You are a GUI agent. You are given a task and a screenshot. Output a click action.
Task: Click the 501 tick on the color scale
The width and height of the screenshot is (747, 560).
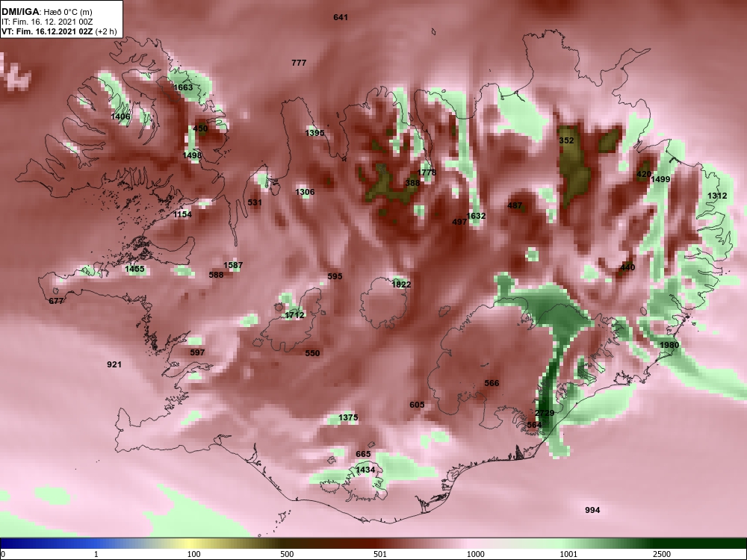(x=380, y=554)
